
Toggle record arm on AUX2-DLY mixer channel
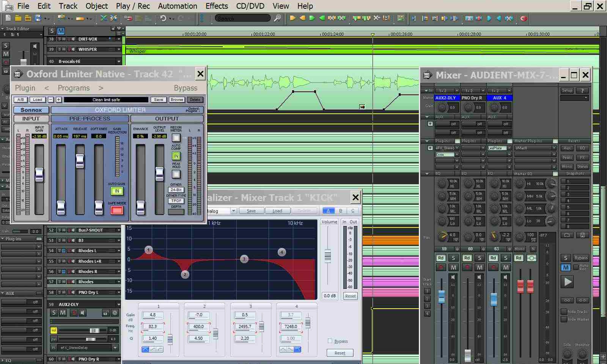(x=441, y=267)
